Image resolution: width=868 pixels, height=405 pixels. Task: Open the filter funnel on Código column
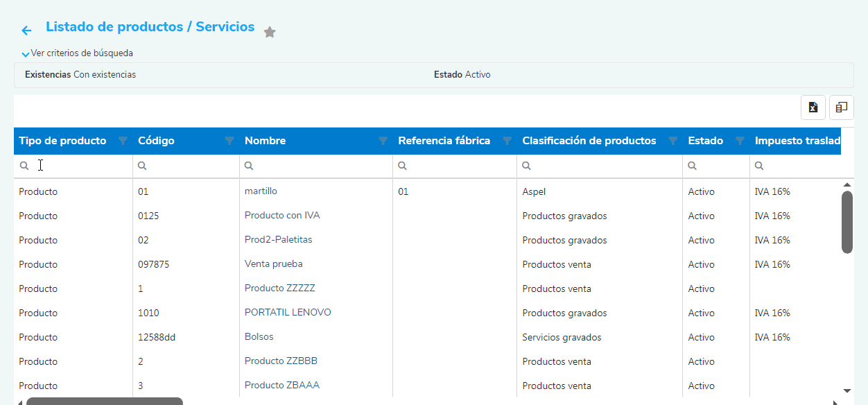click(x=229, y=141)
